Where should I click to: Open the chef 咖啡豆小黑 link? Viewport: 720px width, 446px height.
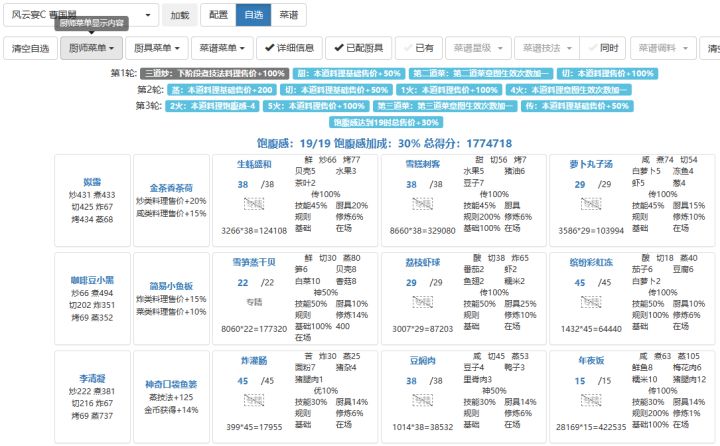coord(92,280)
